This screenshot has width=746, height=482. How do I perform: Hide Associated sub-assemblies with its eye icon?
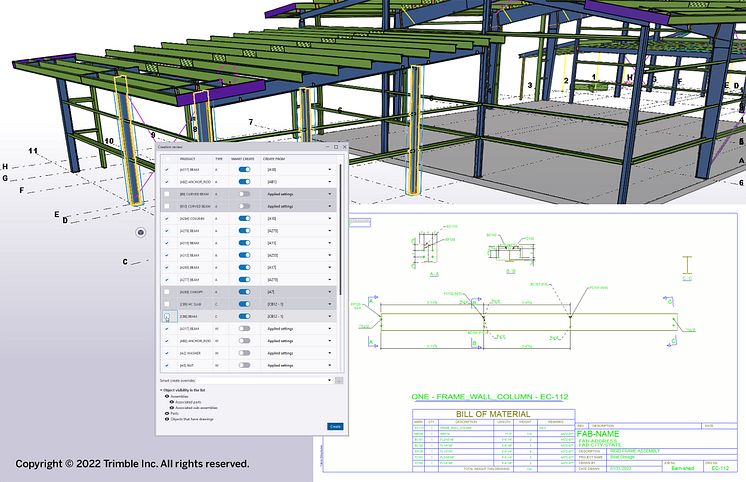click(x=172, y=408)
